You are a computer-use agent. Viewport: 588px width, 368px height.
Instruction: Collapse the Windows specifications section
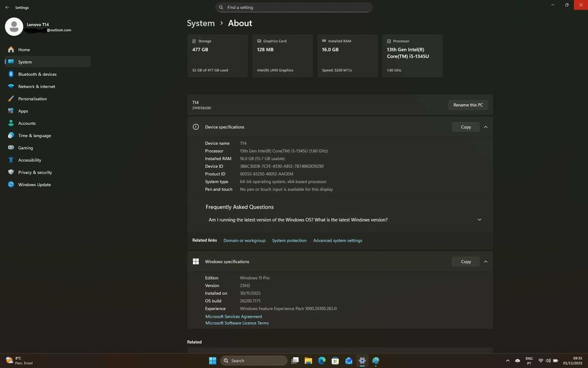(x=486, y=261)
